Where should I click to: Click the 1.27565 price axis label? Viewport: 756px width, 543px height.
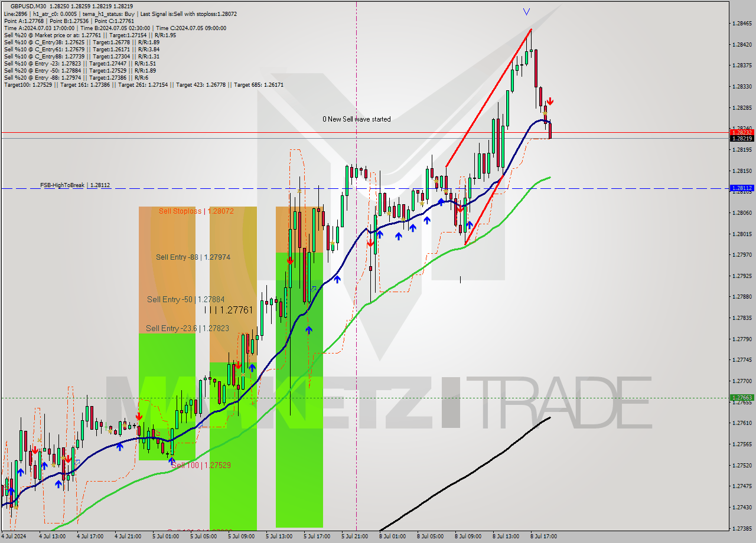tap(742, 444)
